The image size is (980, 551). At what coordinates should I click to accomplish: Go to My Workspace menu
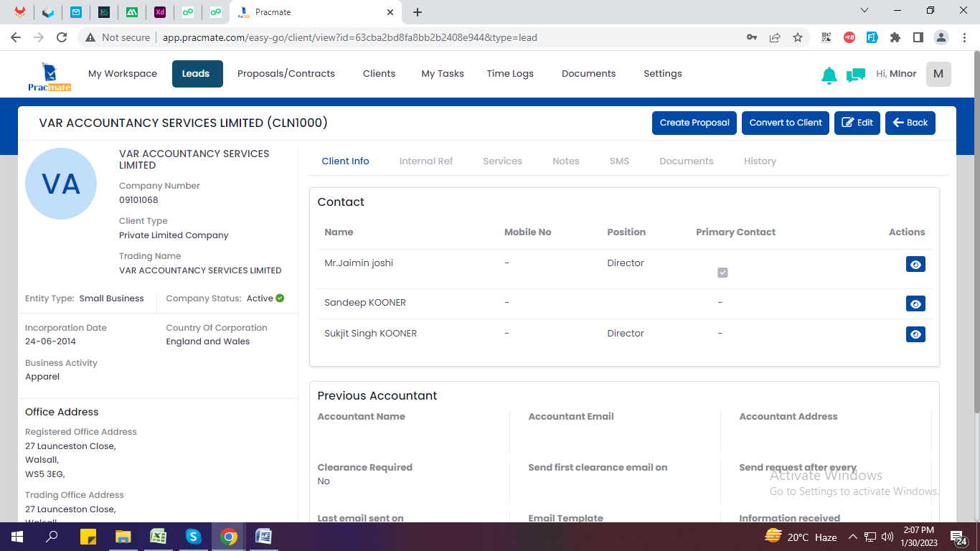pos(123,74)
